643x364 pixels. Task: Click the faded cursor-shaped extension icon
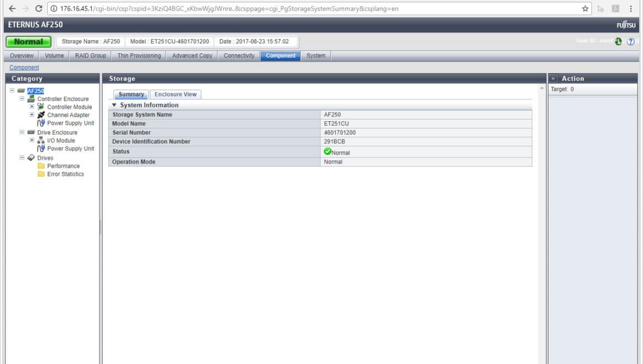(601, 9)
